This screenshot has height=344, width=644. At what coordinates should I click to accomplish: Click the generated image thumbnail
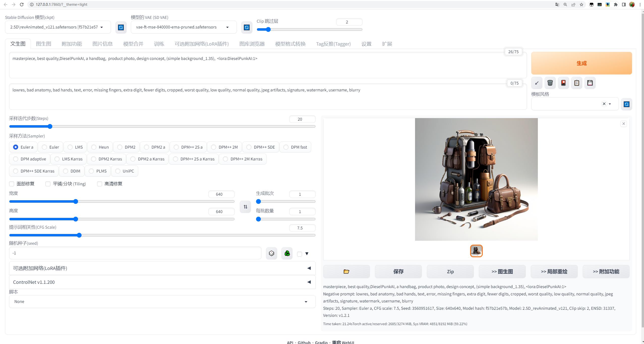pyautogui.click(x=476, y=251)
